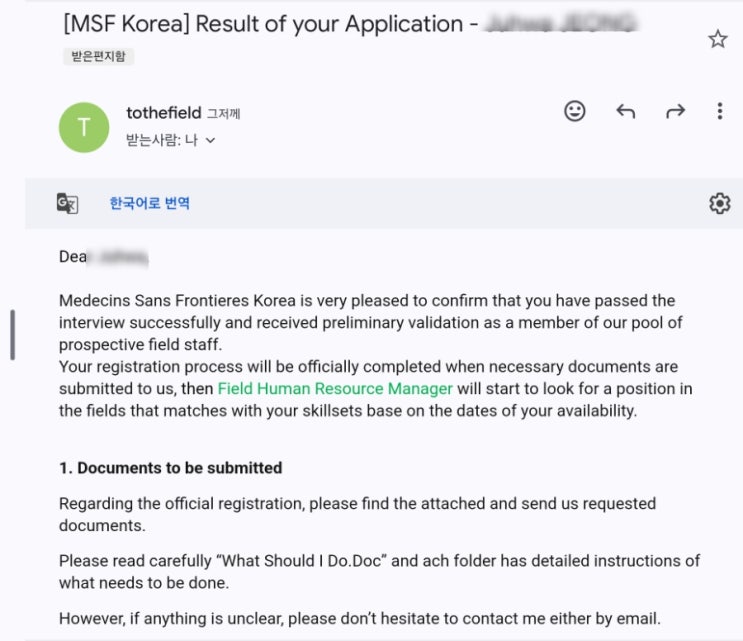The height and width of the screenshot is (641, 743).
Task: Open the Field Human Resource Manager link
Action: 335,388
